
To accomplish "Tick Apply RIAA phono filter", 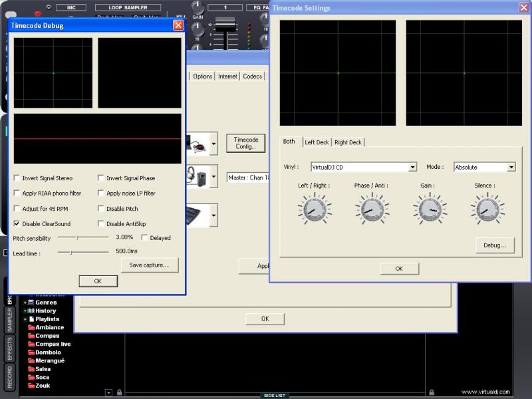I will click(x=17, y=194).
